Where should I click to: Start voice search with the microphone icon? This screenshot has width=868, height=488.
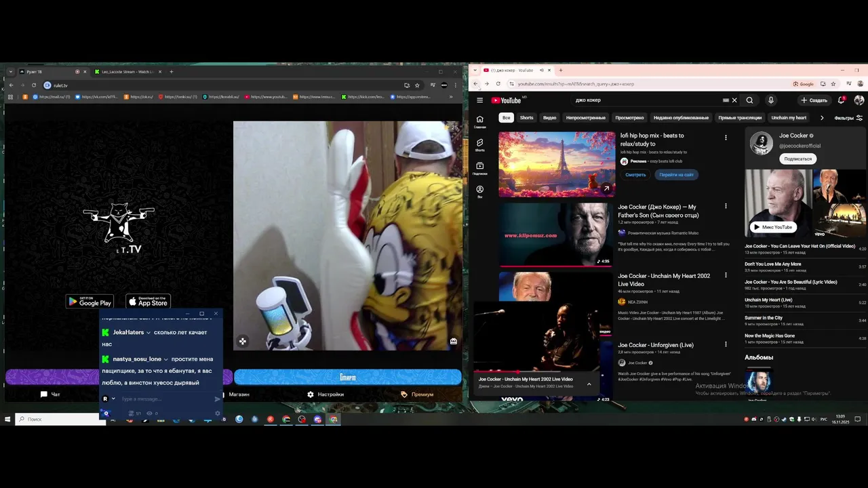[x=770, y=100]
